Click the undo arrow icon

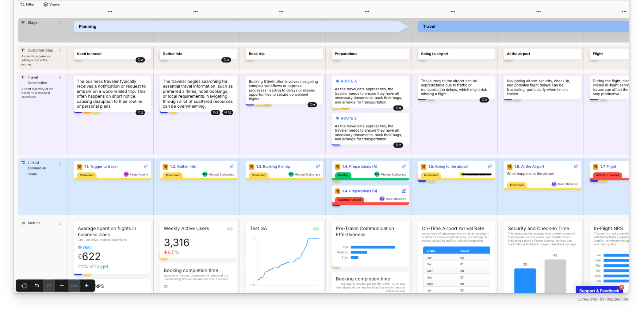(x=37, y=285)
